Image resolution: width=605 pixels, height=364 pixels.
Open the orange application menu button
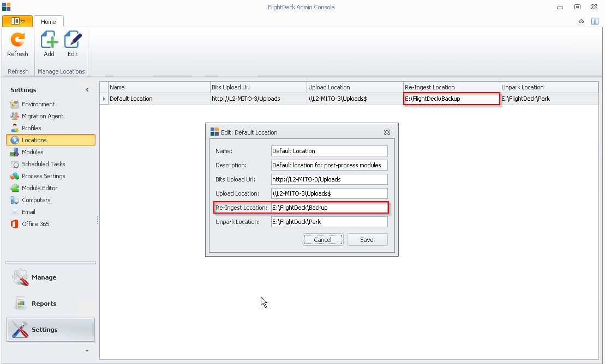coord(17,21)
